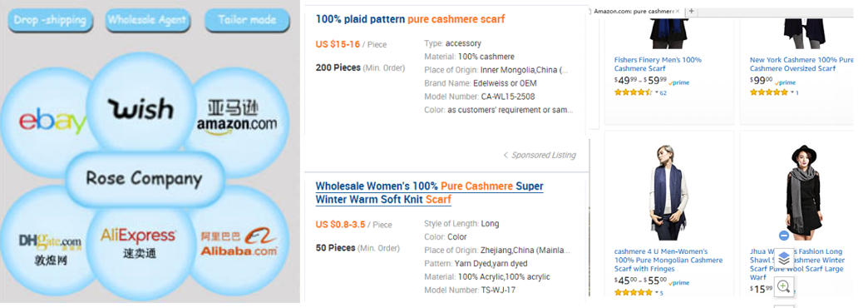Click the Wholesale Agent button
Screen dimensions: 868x308
pyautogui.click(x=147, y=21)
